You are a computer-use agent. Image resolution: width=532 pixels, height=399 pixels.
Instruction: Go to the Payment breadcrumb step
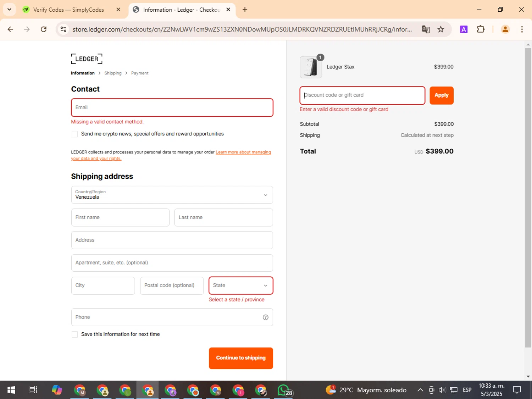[140, 73]
